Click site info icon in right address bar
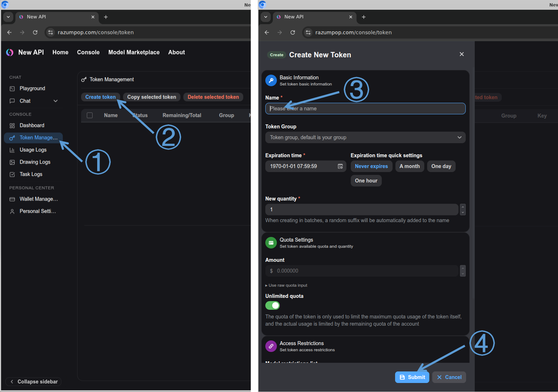 (308, 32)
